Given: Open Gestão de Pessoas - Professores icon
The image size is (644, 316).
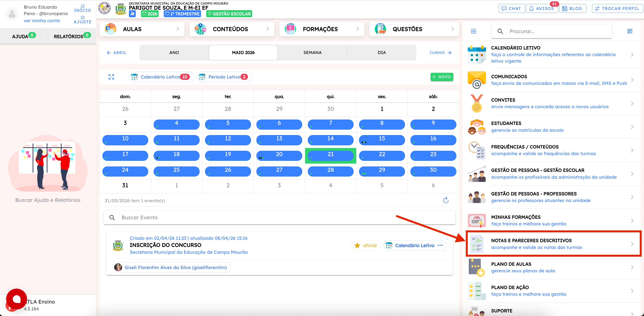Looking at the screenshot, I should 477,197.
